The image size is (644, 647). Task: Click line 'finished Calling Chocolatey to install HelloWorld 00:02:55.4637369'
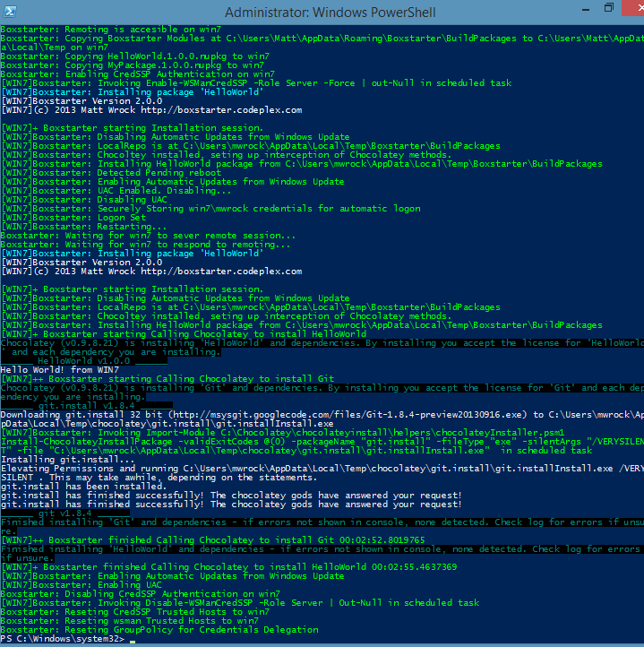tap(229, 567)
